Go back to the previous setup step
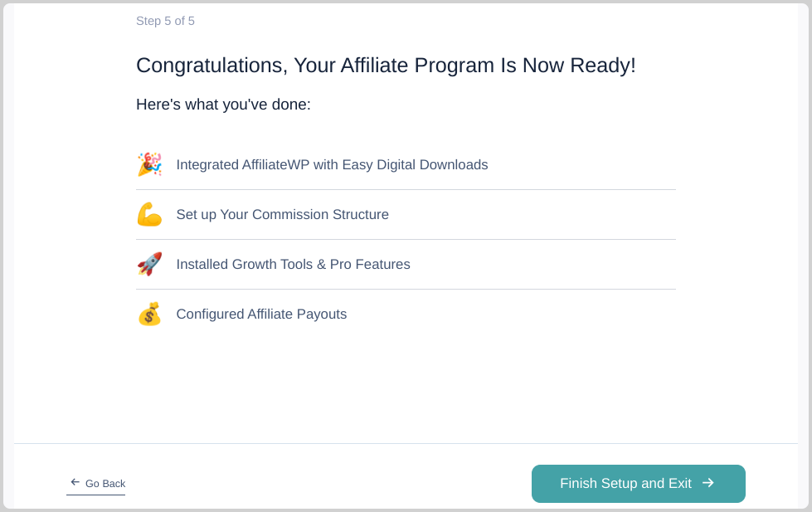The image size is (812, 512). pyautogui.click(x=96, y=484)
